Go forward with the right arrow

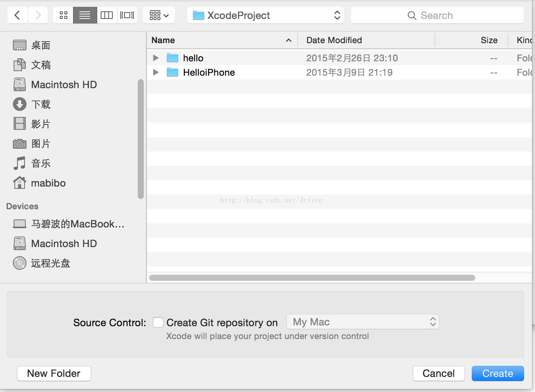[x=37, y=15]
